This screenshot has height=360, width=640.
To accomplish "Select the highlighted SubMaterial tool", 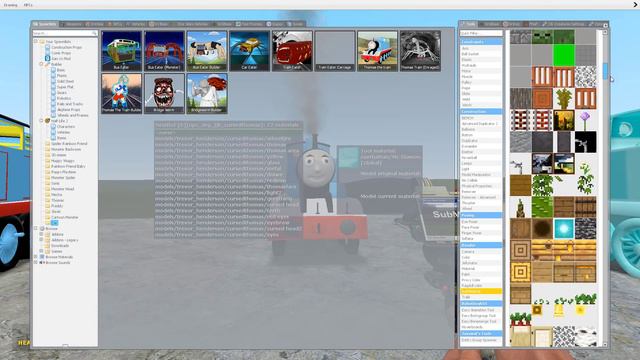I will tap(481, 291).
